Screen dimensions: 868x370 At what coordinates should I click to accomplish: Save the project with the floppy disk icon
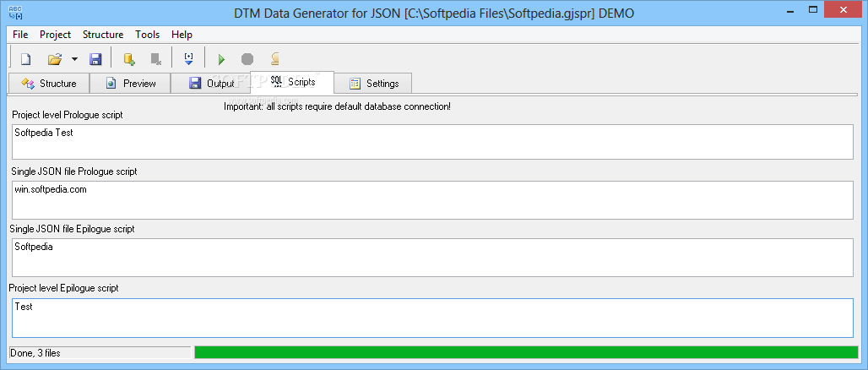point(95,59)
